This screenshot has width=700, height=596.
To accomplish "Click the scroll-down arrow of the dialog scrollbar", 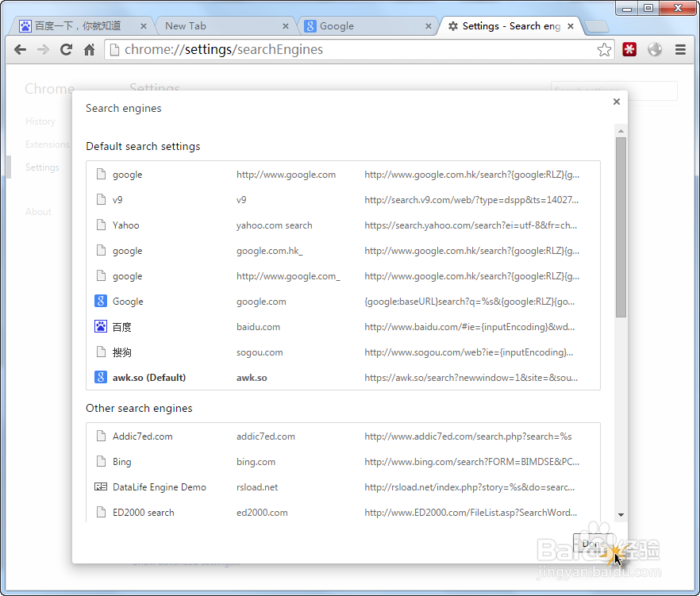I will pos(621,515).
